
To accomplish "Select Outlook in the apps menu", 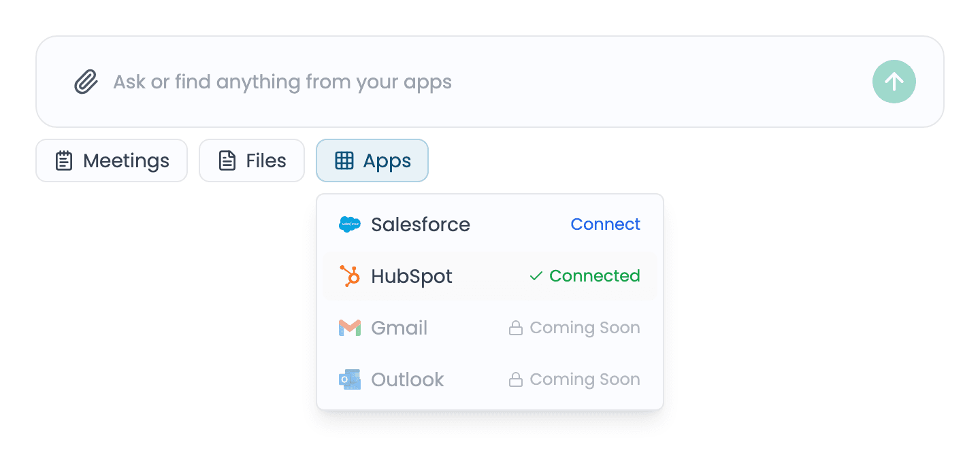I will [x=490, y=379].
